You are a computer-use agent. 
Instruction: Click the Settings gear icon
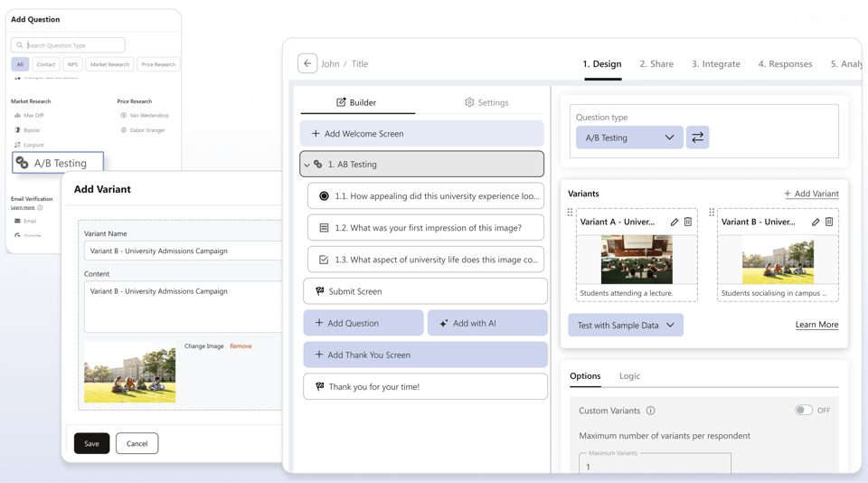pos(469,102)
